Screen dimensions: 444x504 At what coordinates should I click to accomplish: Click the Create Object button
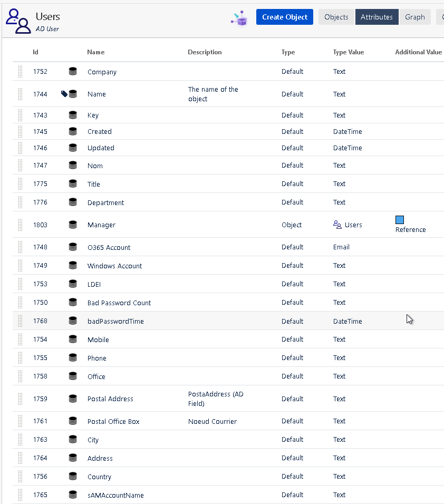tap(284, 16)
